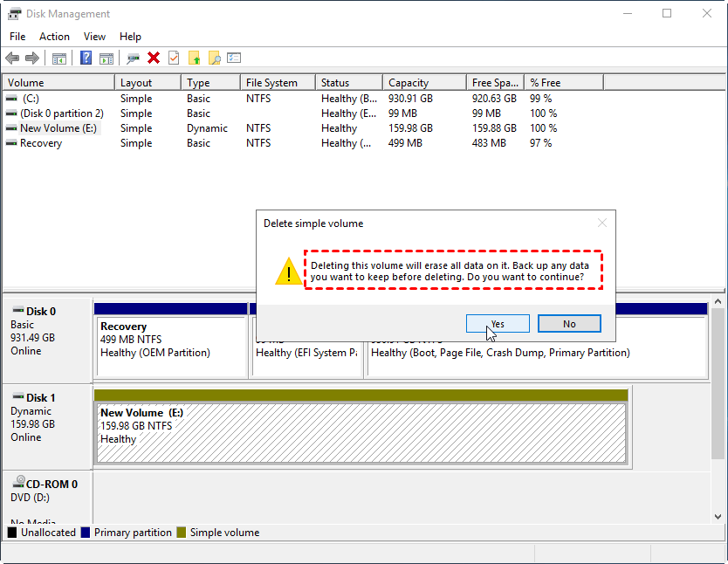Click the Connect/Refresh disk toolbar icon
728x564 pixels.
[133, 58]
